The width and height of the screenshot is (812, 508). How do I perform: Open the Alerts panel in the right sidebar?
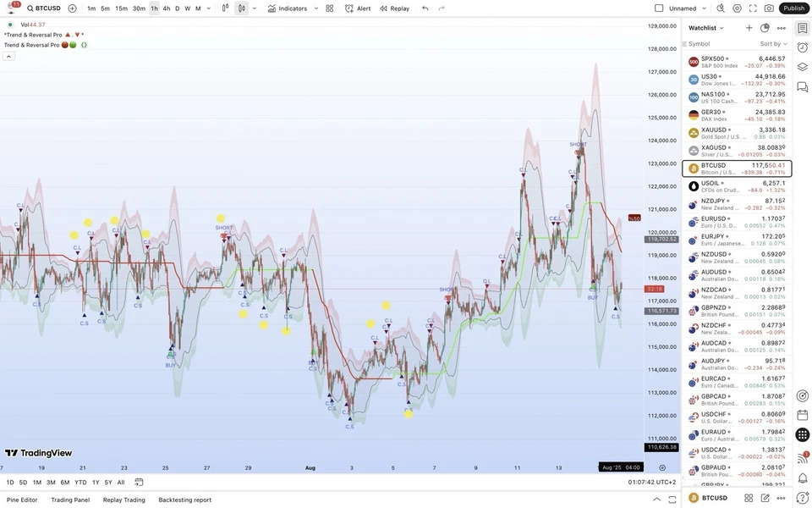[802, 47]
